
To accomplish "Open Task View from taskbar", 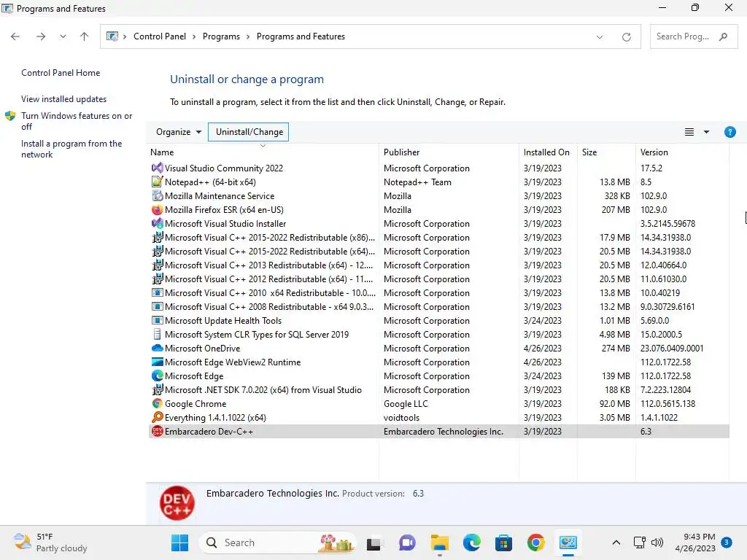I will click(x=374, y=542).
